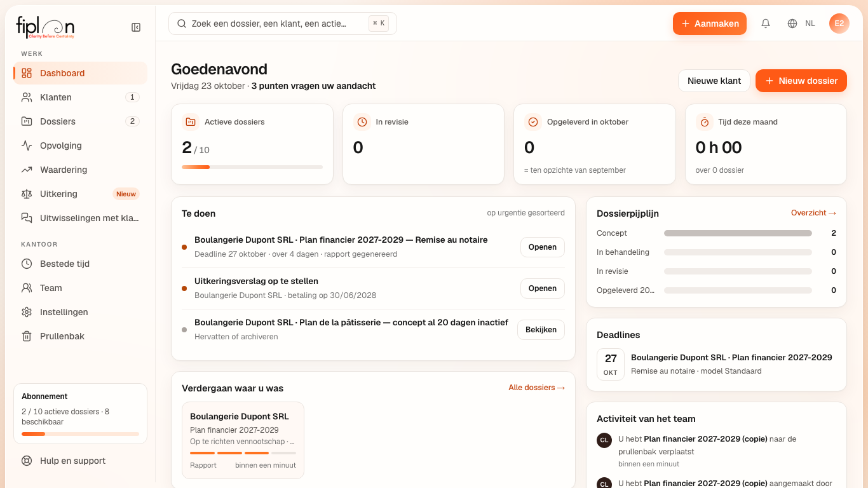Click the Bestede tijd clock icon
The height and width of the screenshot is (488, 868).
[27, 264]
